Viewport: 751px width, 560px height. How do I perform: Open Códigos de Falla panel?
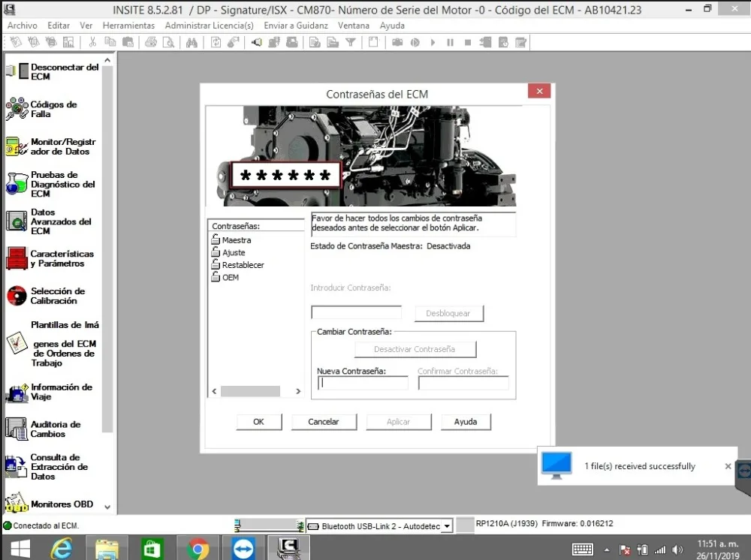coord(42,109)
